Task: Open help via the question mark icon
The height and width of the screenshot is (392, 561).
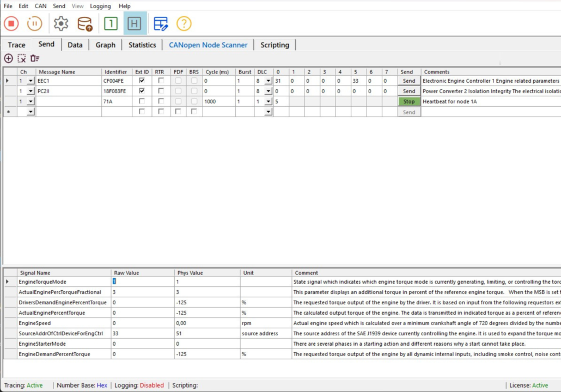Action: (x=184, y=23)
